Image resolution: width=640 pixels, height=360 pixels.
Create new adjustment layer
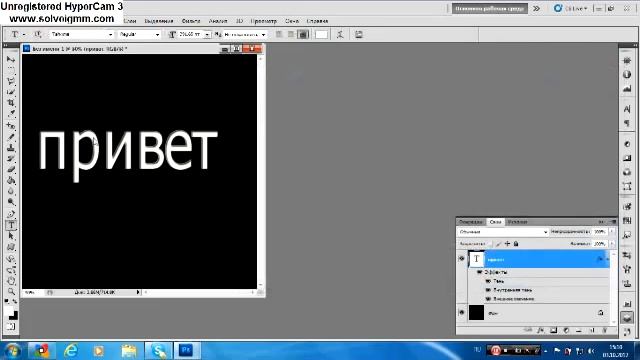pyautogui.click(x=566, y=330)
